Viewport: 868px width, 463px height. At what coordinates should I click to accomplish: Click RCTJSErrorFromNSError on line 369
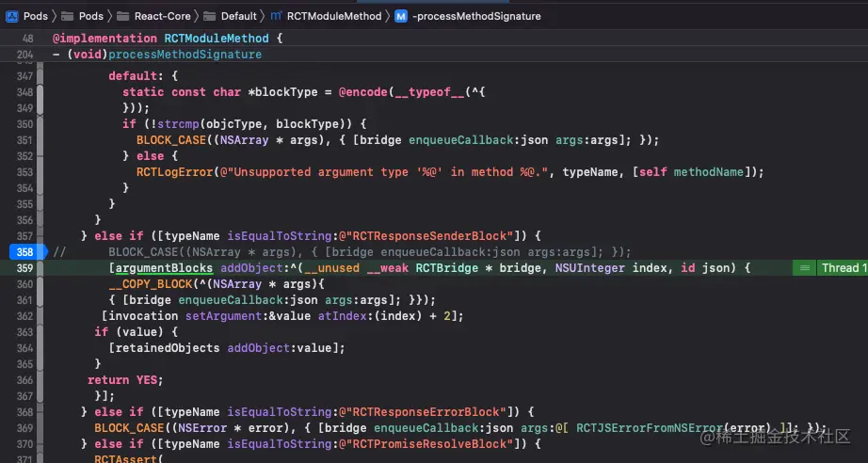tap(650, 428)
